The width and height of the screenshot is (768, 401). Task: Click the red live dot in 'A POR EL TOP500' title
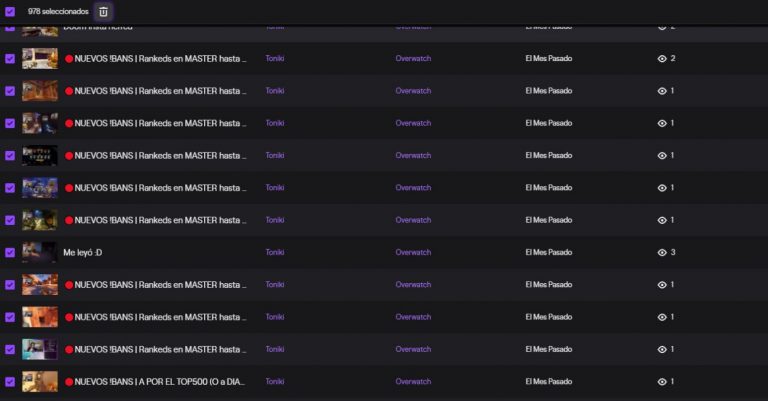69,382
